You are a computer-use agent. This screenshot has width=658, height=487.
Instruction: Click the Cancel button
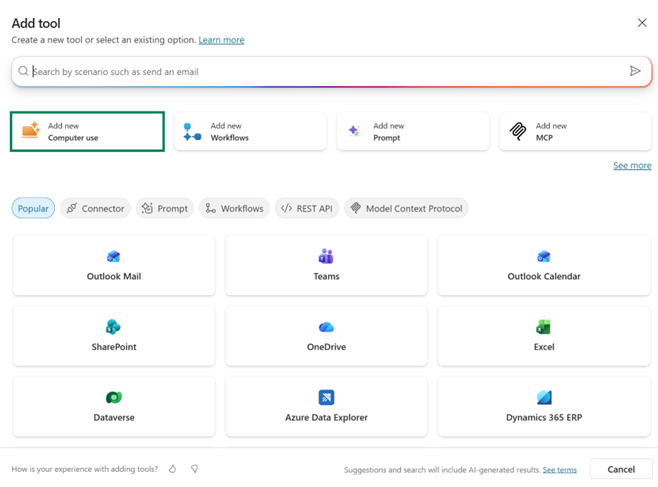pyautogui.click(x=621, y=469)
